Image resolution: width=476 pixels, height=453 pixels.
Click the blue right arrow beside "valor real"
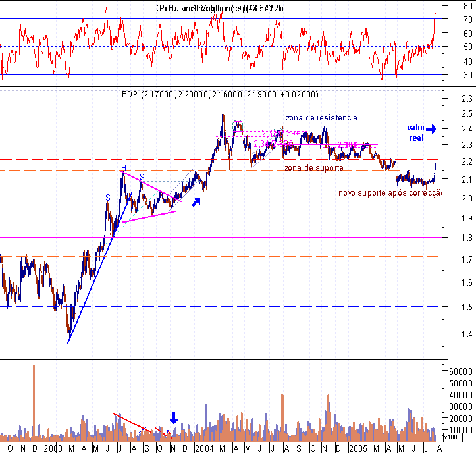click(431, 129)
